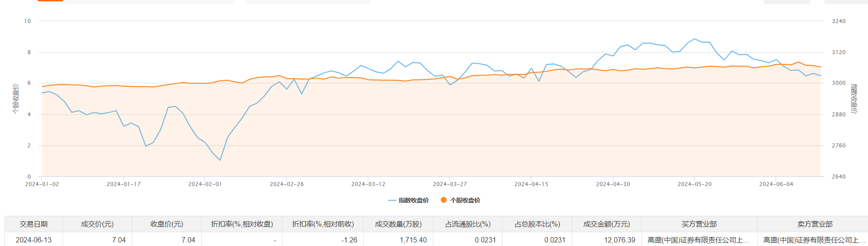Sort by 成交价(元) column header
868x246 pixels.
point(97,224)
